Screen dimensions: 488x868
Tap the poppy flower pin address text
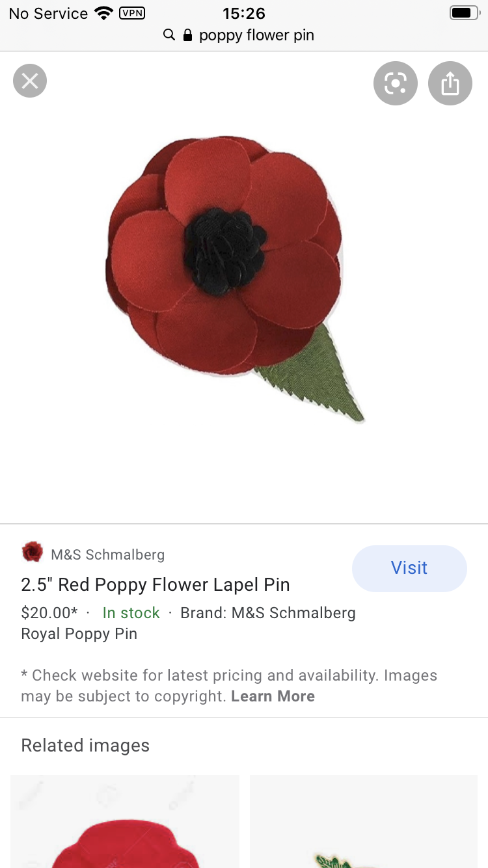(x=256, y=35)
